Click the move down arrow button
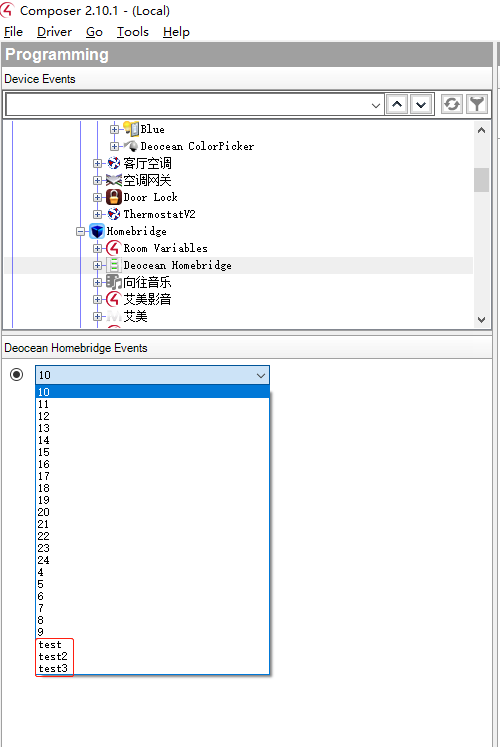 pos(421,104)
